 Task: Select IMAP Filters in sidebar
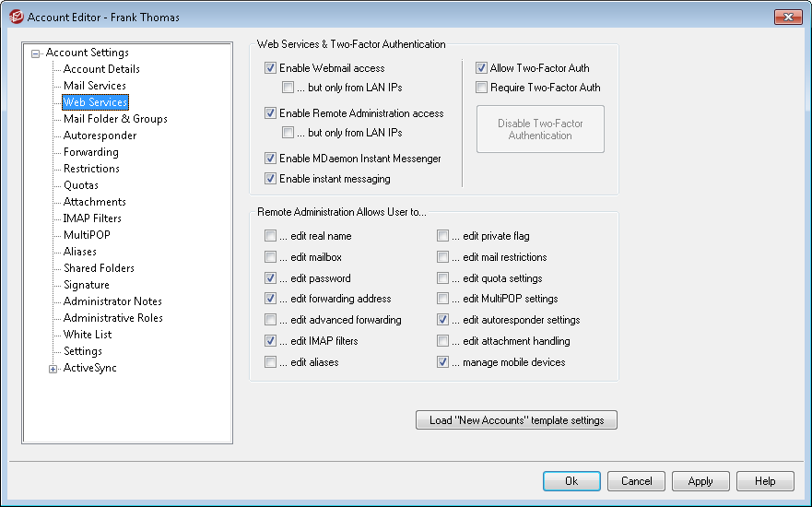(92, 218)
